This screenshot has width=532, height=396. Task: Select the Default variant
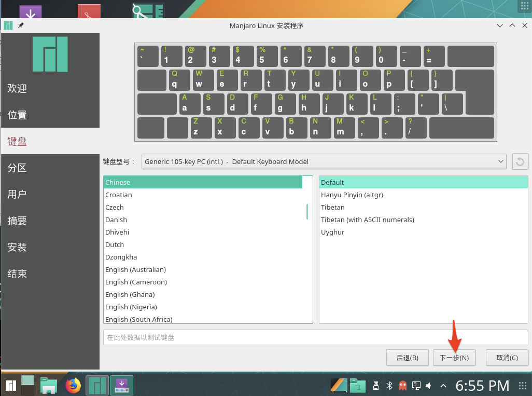pyautogui.click(x=424, y=182)
